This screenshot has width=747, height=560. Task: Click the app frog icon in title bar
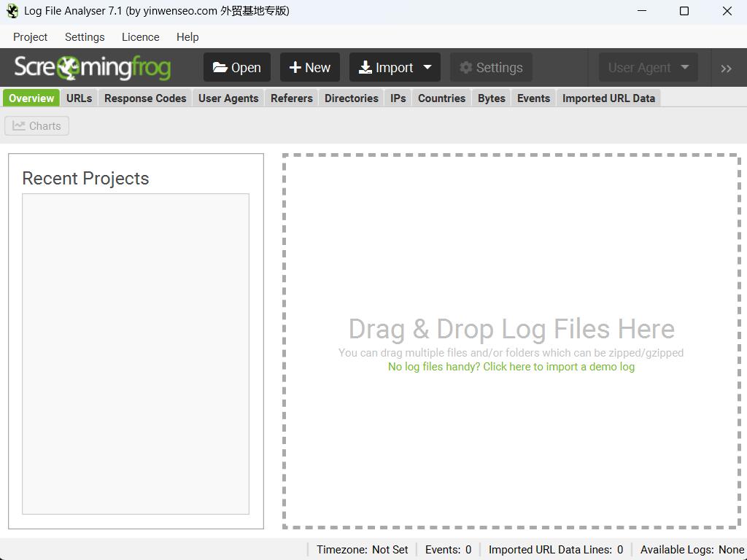coord(12,11)
